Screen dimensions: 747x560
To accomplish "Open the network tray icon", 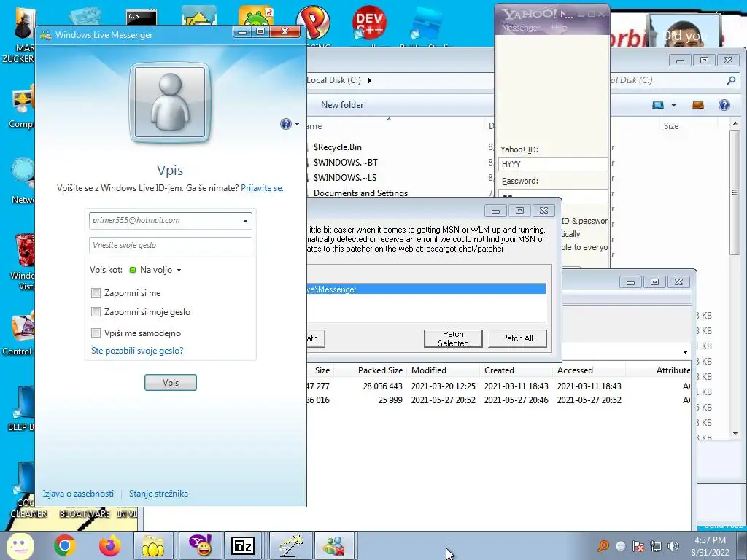I will [x=656, y=545].
